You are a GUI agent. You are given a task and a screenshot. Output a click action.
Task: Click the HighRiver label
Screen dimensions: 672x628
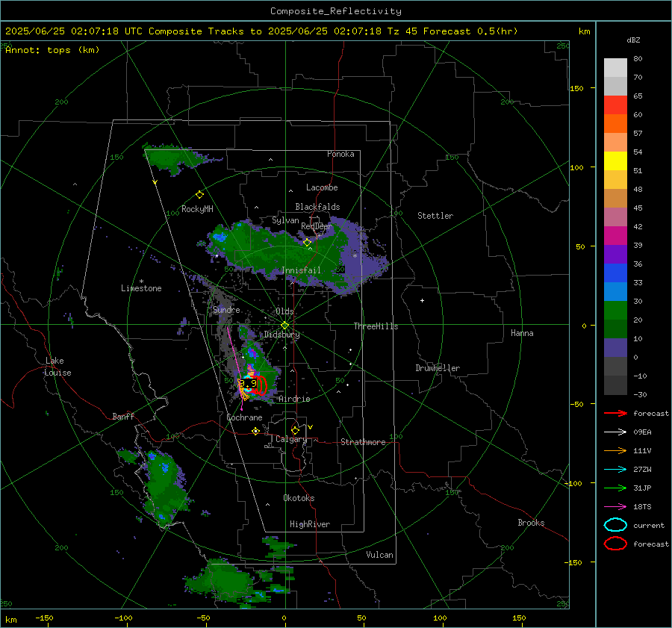pos(310,524)
